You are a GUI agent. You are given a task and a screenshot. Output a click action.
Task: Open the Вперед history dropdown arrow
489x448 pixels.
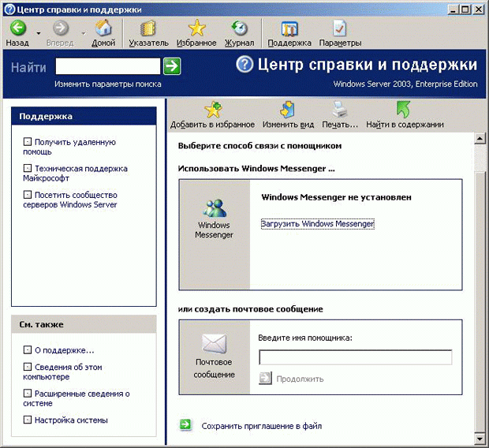pyautogui.click(x=84, y=33)
